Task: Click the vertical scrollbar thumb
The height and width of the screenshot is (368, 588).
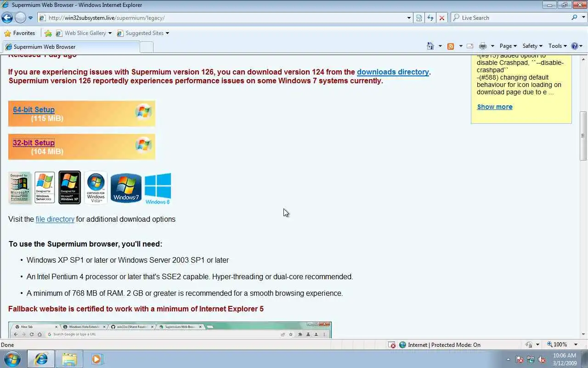Action: [x=583, y=136]
